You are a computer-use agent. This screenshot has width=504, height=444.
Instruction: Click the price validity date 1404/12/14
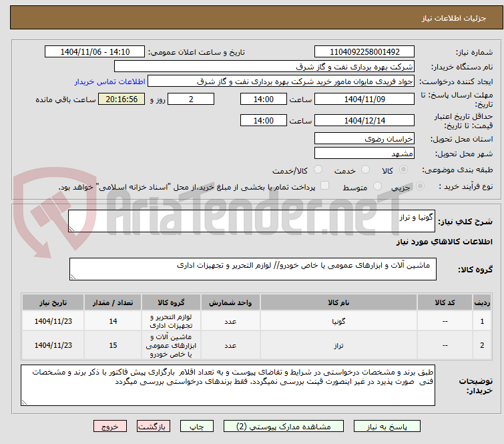pyautogui.click(x=364, y=121)
